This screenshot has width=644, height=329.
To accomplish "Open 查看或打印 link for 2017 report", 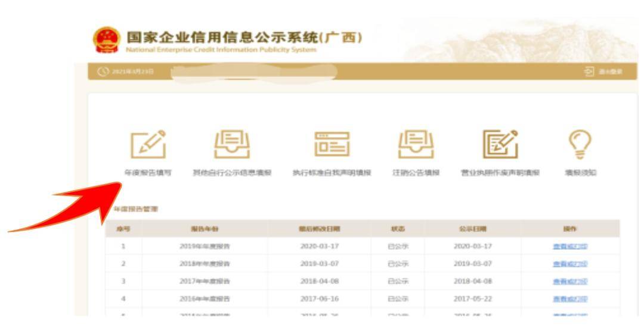I will 570,281.
